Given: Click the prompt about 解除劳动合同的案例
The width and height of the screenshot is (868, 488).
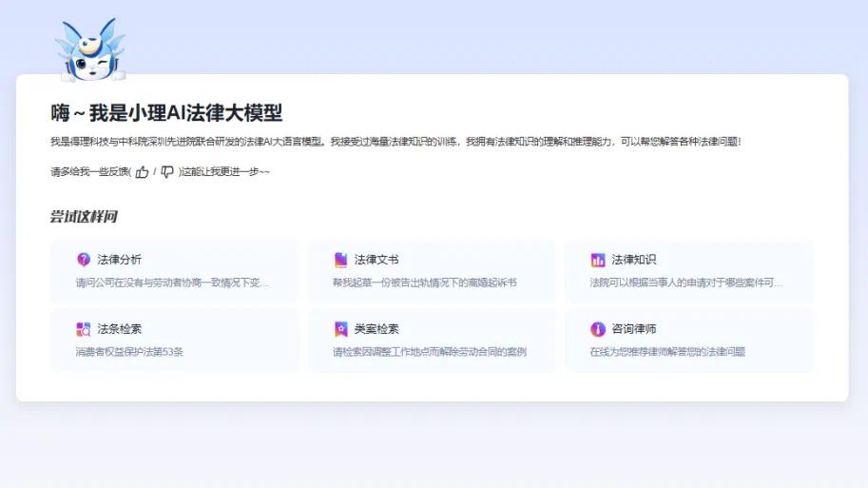Looking at the screenshot, I should tap(429, 352).
